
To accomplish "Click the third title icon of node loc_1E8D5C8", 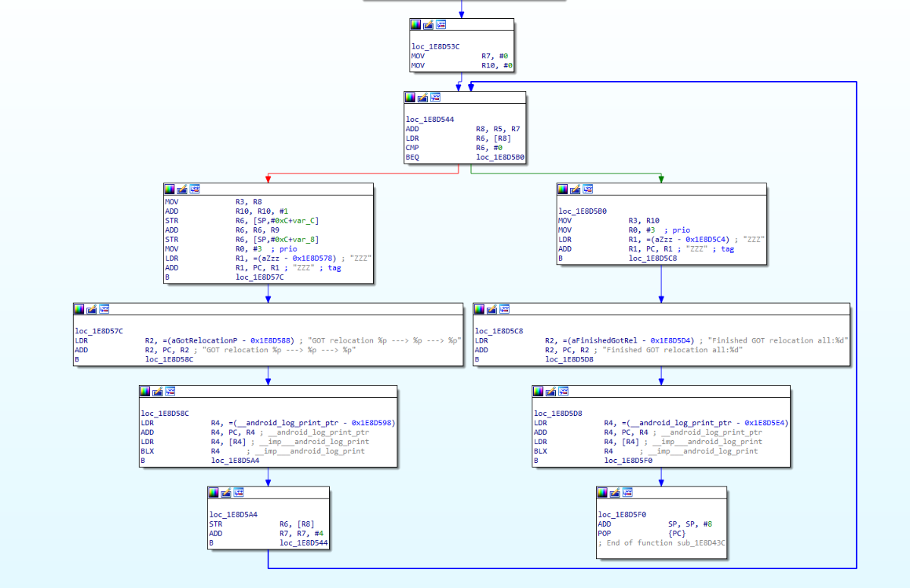I will coord(504,309).
